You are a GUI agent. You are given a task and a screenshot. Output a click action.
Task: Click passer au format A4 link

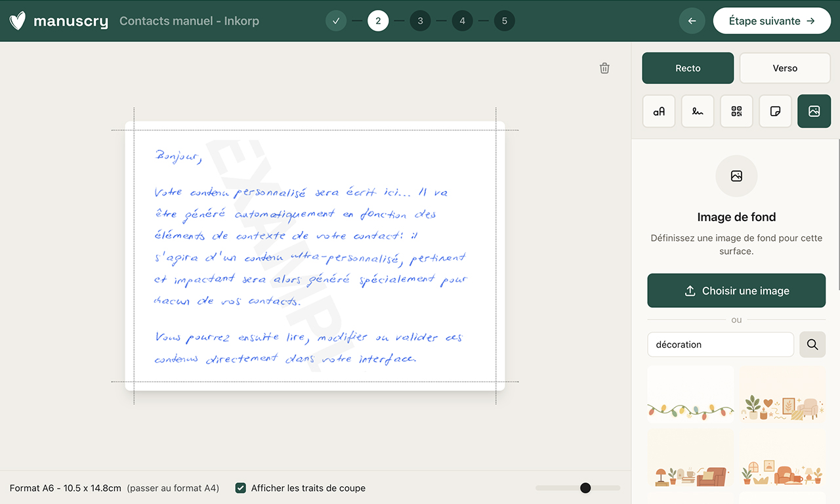[x=173, y=488]
